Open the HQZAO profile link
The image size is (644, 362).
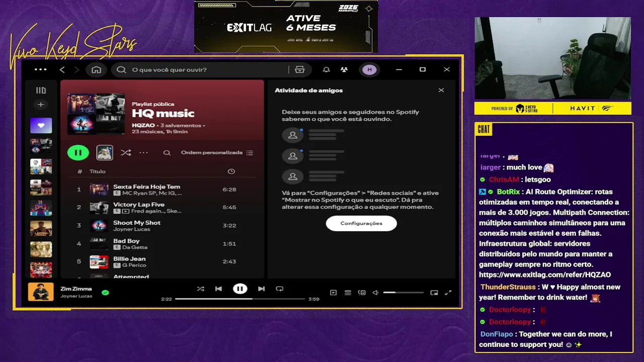[x=143, y=125]
